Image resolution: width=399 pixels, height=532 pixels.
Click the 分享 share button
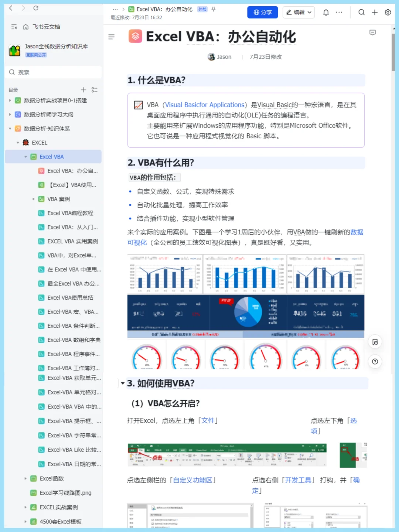(x=262, y=12)
